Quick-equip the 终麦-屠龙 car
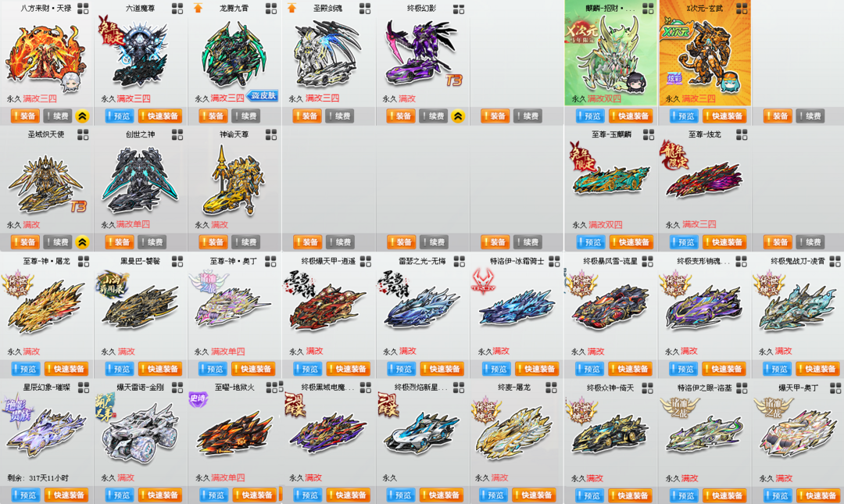 click(x=534, y=495)
